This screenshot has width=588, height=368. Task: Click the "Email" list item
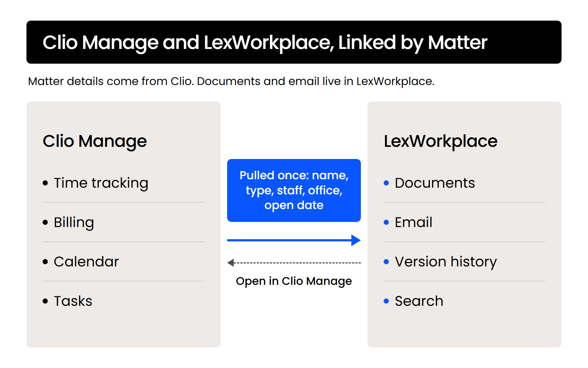pyautogui.click(x=413, y=222)
